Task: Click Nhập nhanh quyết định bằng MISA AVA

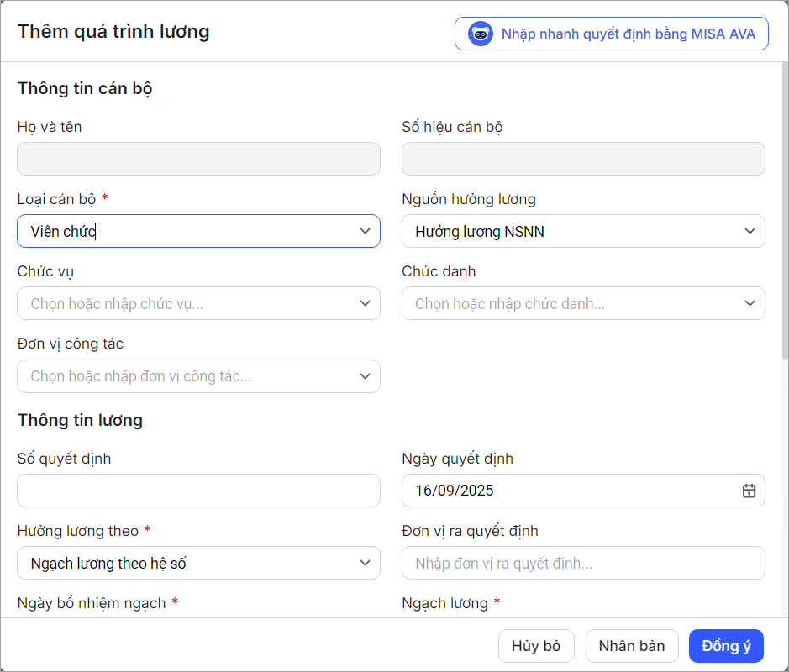Action: tap(628, 34)
